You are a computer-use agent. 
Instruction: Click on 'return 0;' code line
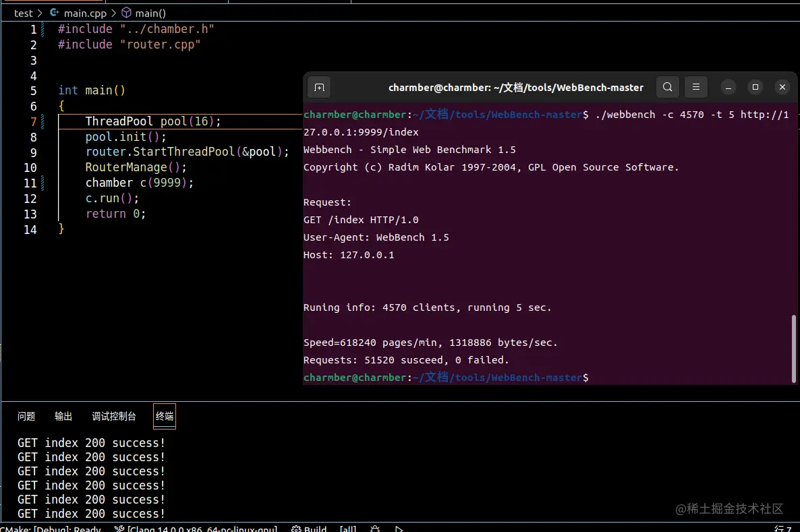tap(115, 214)
